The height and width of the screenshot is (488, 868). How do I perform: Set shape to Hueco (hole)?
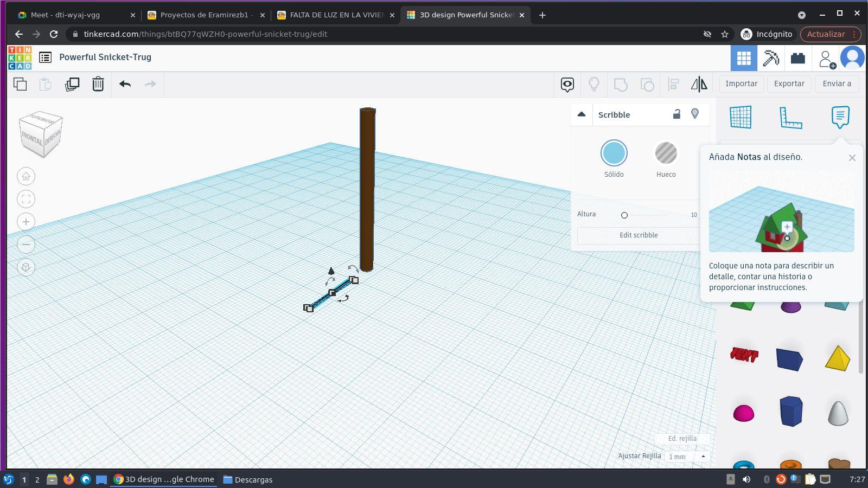tap(666, 153)
